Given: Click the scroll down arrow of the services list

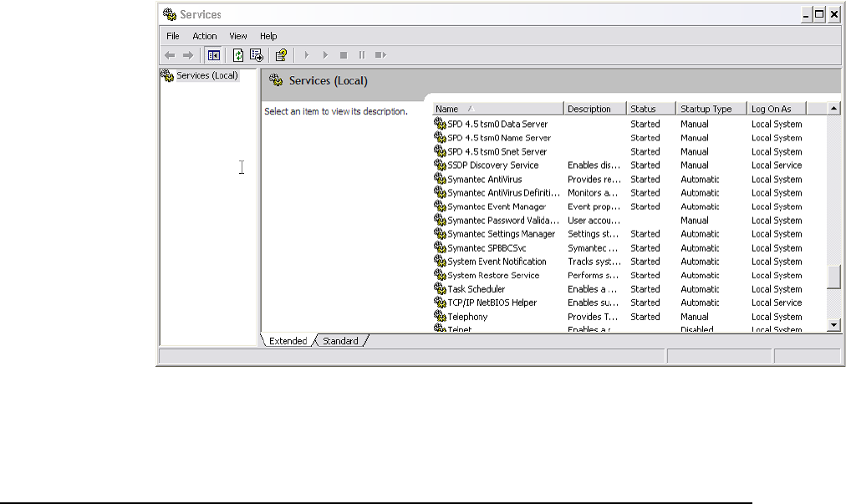Looking at the screenshot, I should point(833,325).
